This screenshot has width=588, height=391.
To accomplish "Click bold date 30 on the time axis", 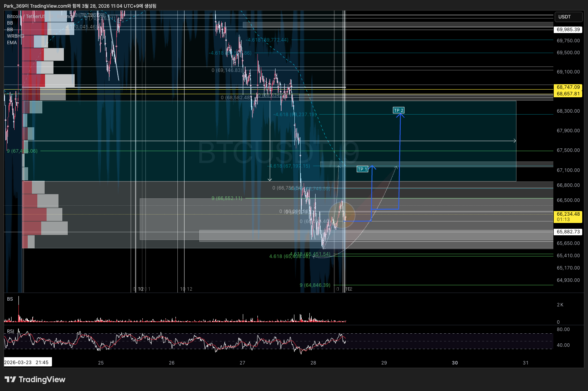I will [455, 363].
